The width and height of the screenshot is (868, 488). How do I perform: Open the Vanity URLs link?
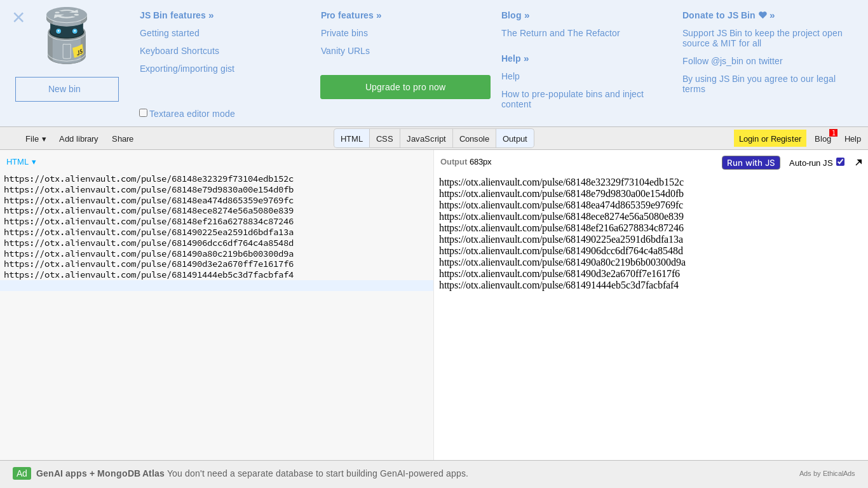click(345, 51)
